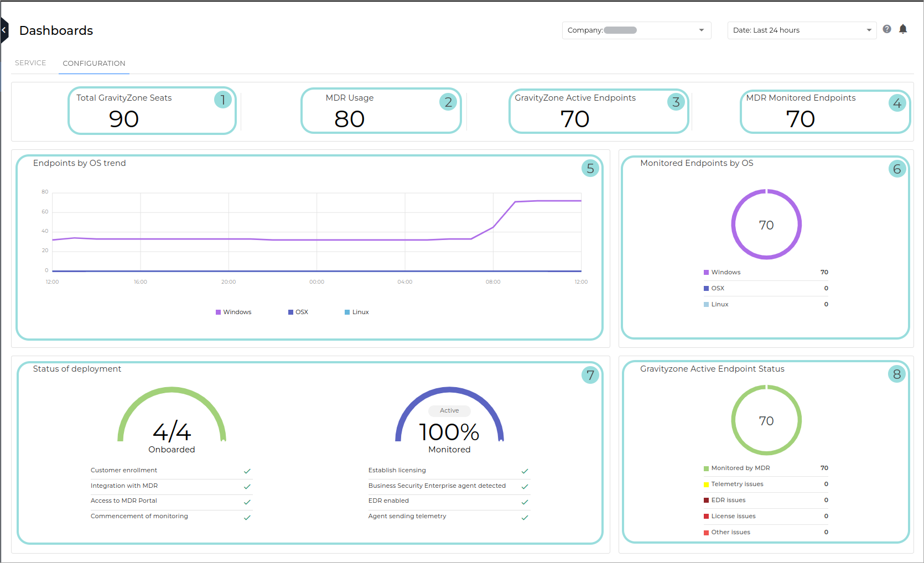Image resolution: width=924 pixels, height=563 pixels.
Task: Switch to the SERVICE tab
Action: click(30, 63)
